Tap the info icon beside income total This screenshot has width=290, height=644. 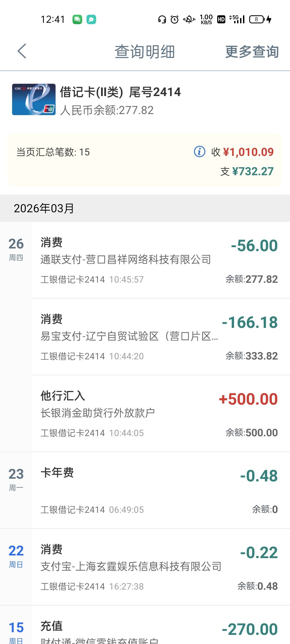point(200,152)
